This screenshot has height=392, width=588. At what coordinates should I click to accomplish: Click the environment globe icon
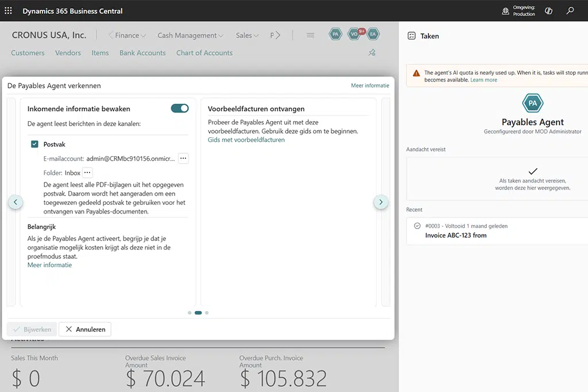click(505, 11)
